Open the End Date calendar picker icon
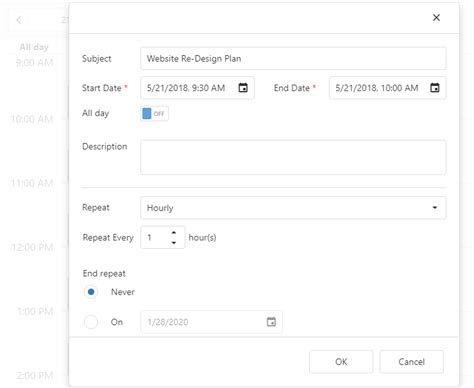This screenshot has height=388, width=474. [435, 88]
